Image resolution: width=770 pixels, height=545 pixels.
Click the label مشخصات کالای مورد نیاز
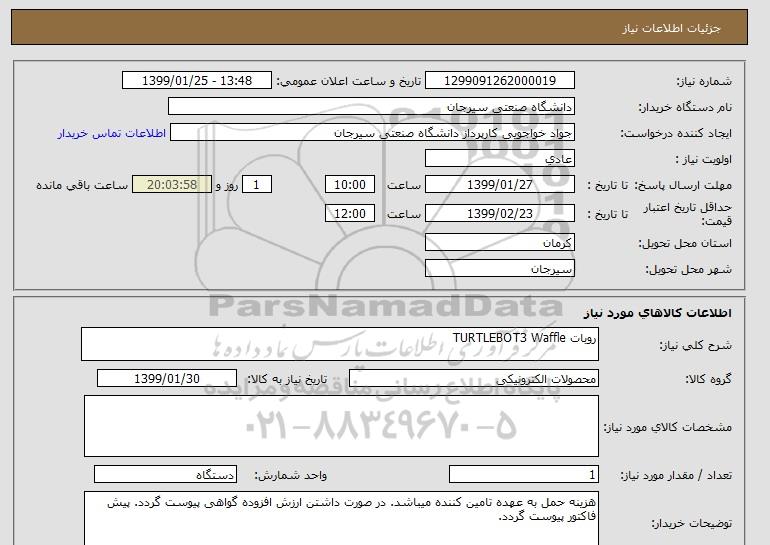click(668, 427)
